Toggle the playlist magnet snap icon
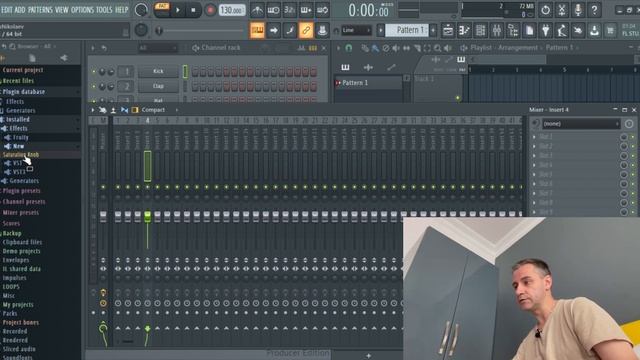Screen dimensions: 640x360 (x=349, y=48)
